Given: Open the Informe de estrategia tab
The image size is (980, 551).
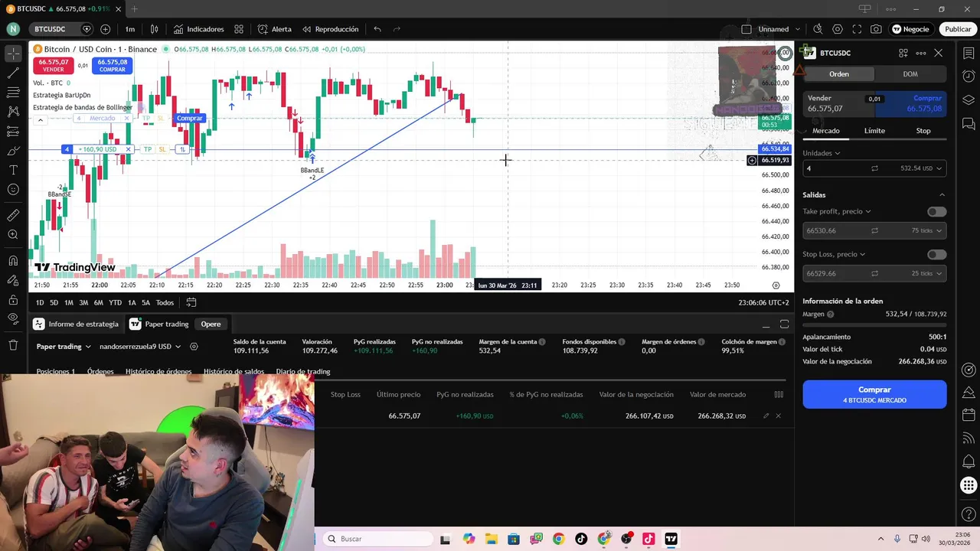Looking at the screenshot, I should (77, 324).
